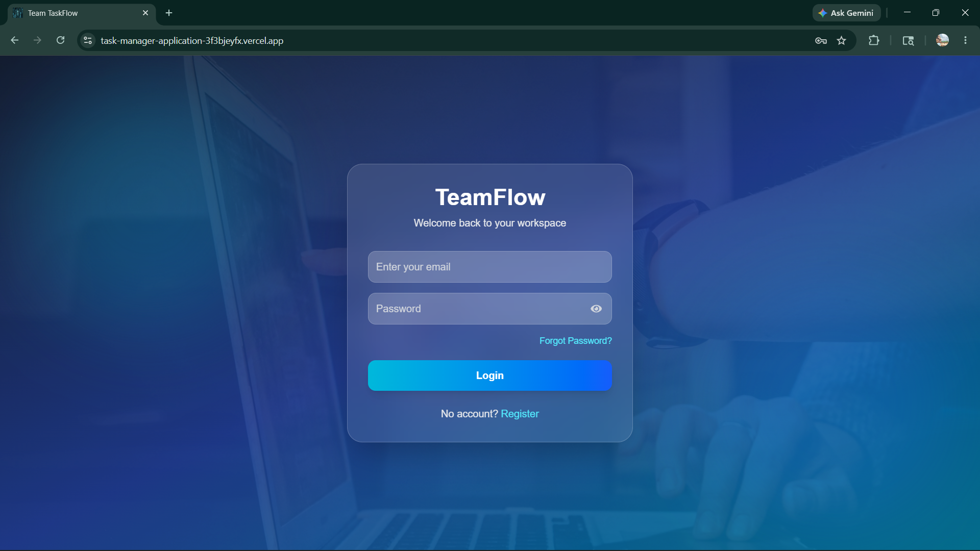Click the Enter your email field
This screenshot has width=980, height=551.
point(490,267)
